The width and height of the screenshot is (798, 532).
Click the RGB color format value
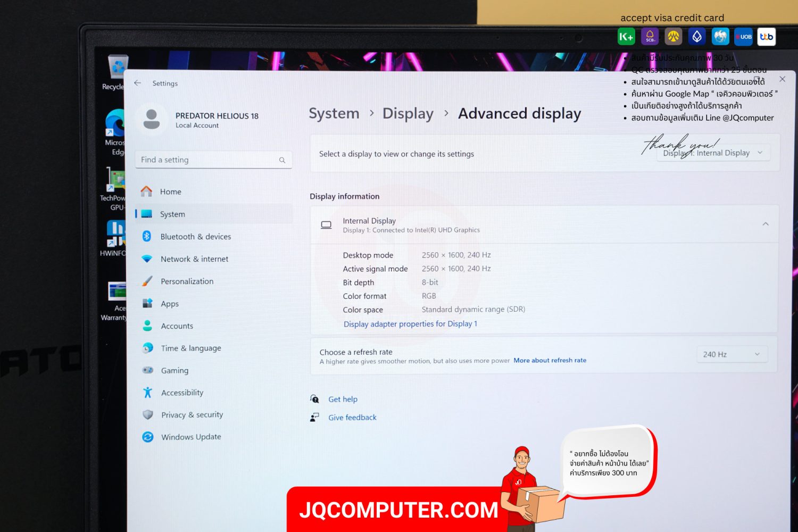click(x=429, y=296)
